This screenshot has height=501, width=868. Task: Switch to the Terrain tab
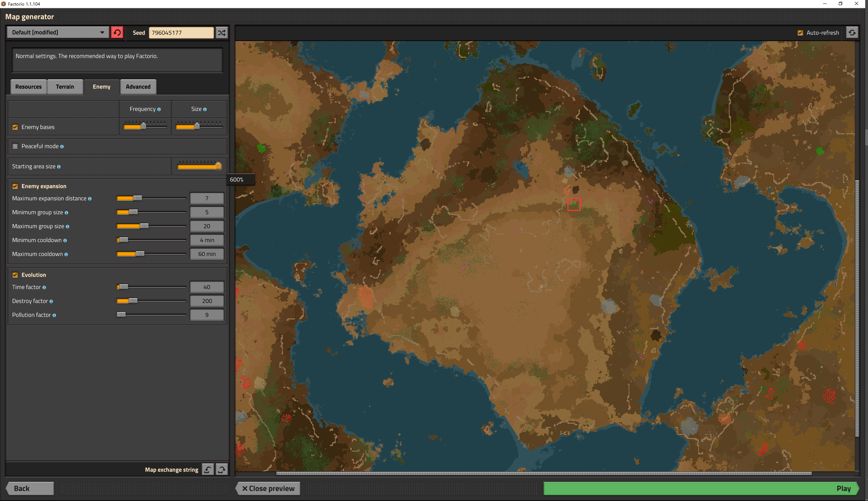tap(65, 87)
